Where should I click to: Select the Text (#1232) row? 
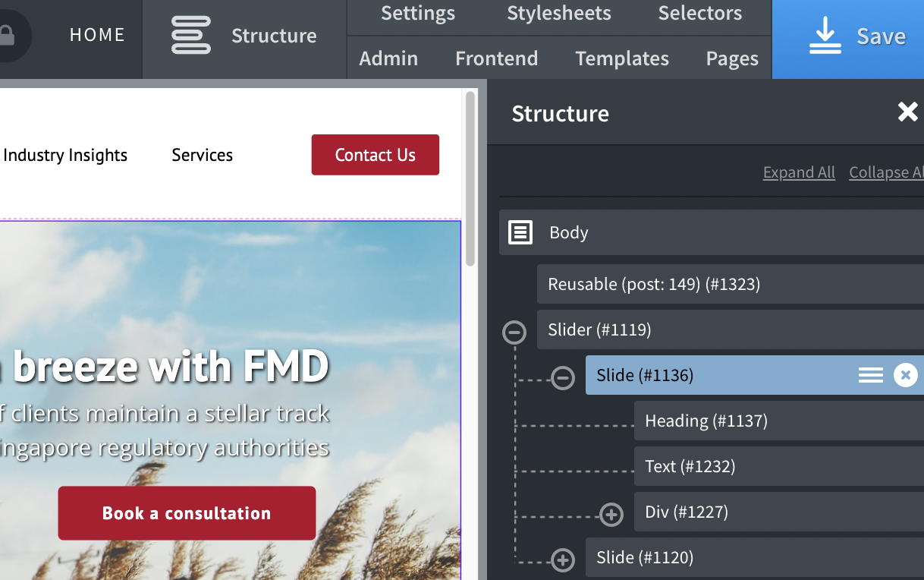click(779, 466)
